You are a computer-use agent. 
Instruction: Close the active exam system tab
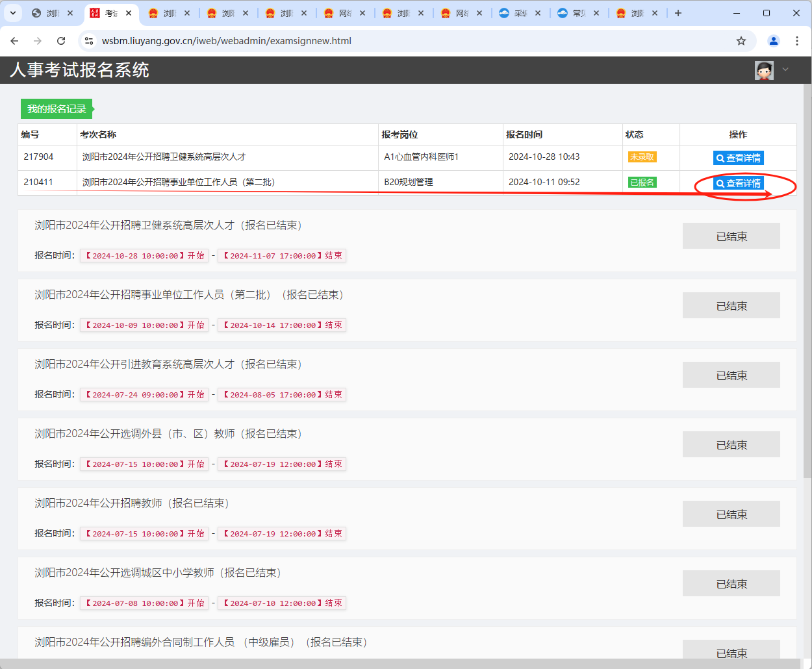coord(129,13)
